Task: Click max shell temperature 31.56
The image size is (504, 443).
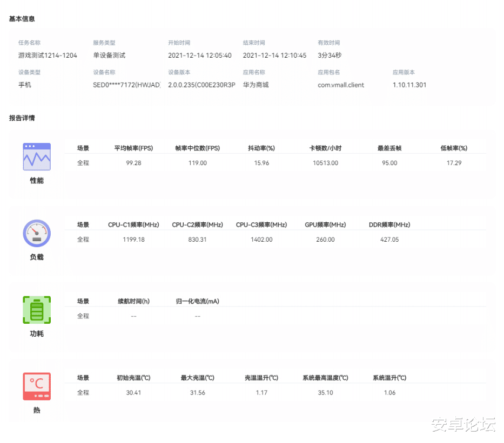Action: coord(197,393)
